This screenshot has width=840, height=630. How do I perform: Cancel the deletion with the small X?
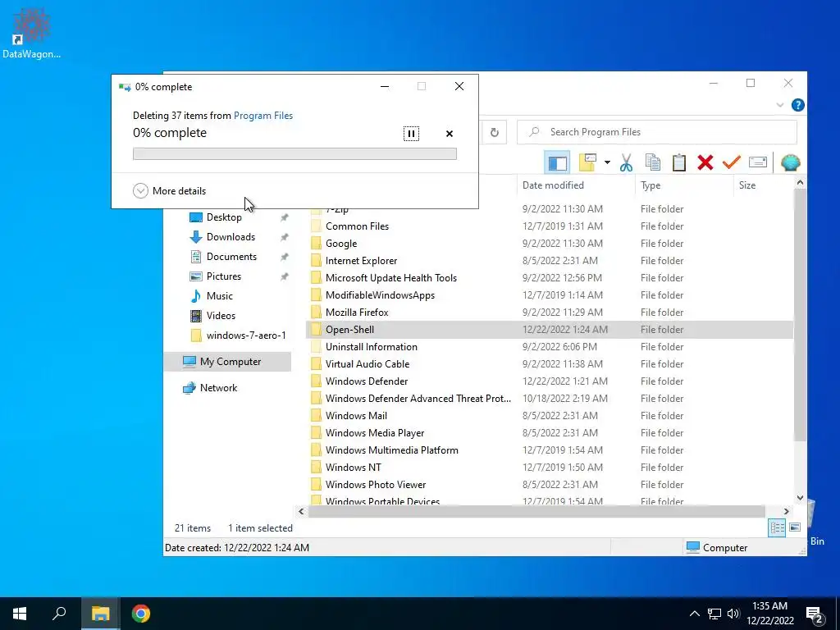450,134
